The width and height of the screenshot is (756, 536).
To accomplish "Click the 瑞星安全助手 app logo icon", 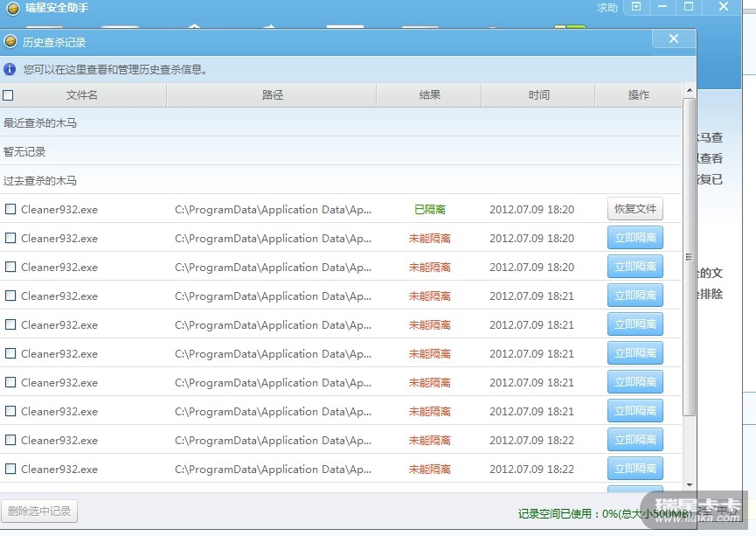I will (13, 8).
